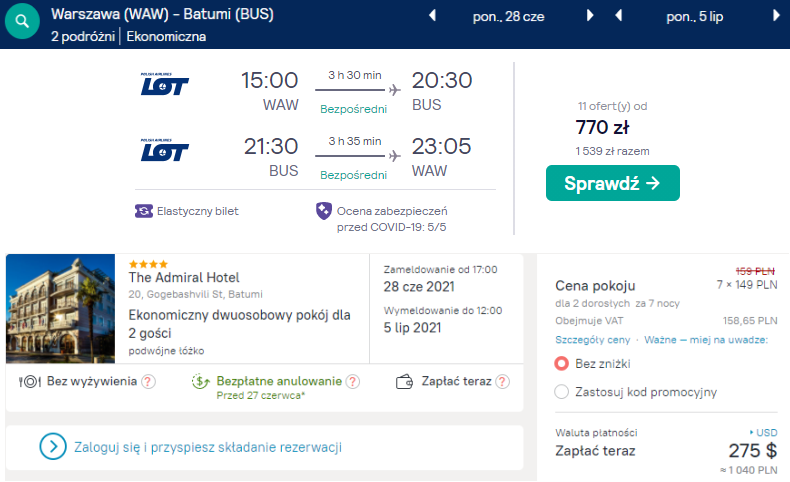This screenshot has height=482, width=790.
Task: Open help for Bezpłatne anulowanie
Action: pos(353,382)
